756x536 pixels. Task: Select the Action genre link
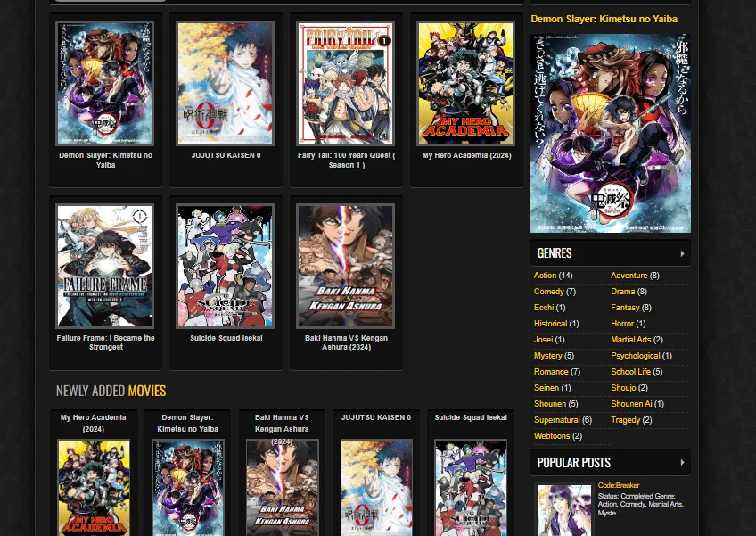click(545, 276)
